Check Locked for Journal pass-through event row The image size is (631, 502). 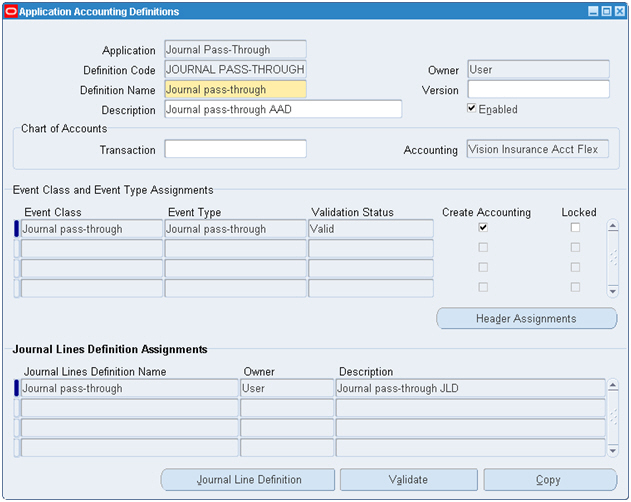(x=575, y=227)
